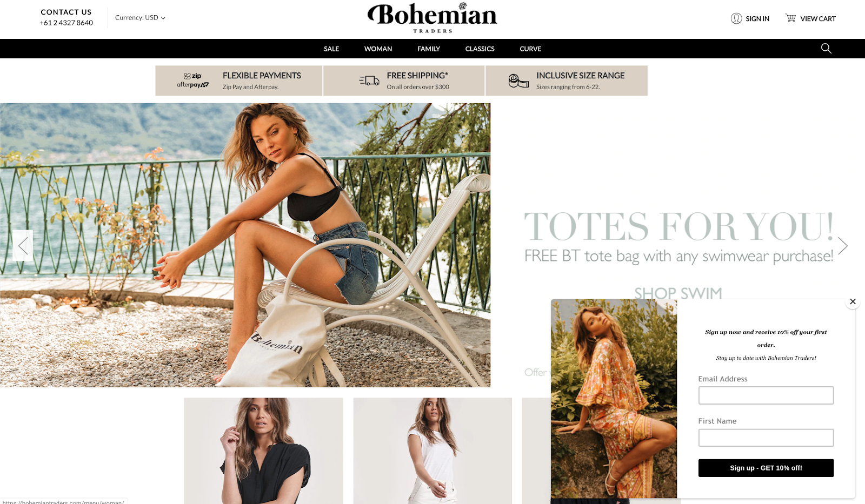Click the Sign up - GET 10% off button

766,468
